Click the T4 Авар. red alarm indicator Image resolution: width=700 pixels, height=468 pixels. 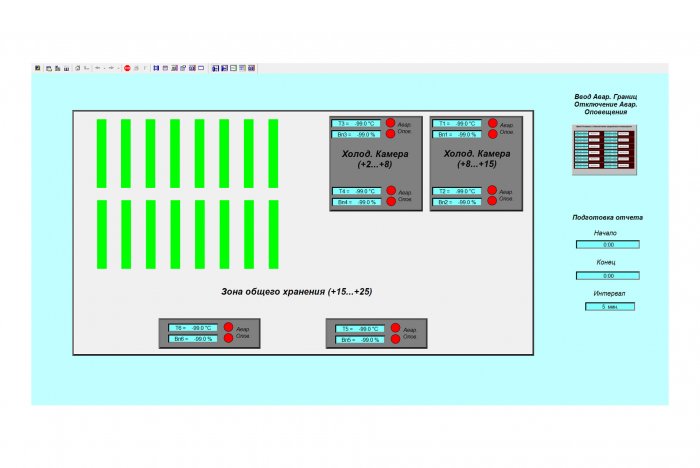(x=391, y=191)
